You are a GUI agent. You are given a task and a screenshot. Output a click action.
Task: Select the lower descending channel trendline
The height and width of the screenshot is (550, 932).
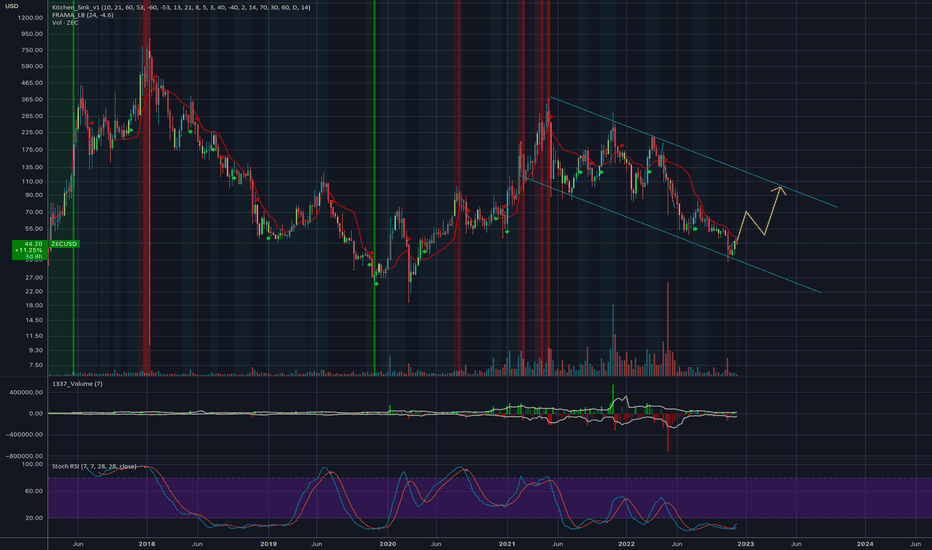click(672, 235)
